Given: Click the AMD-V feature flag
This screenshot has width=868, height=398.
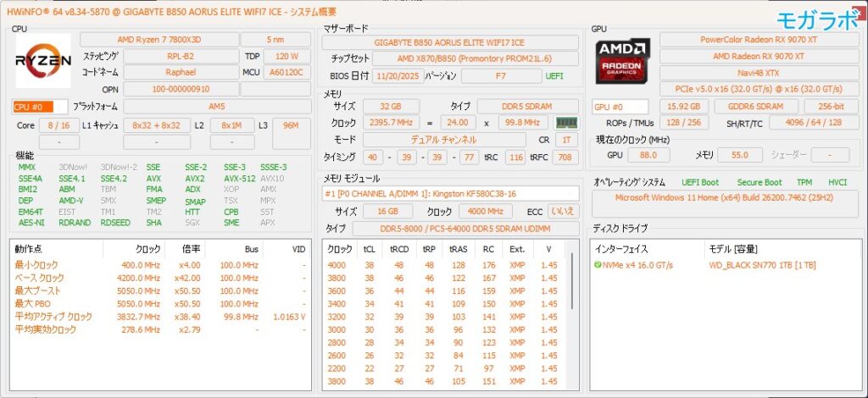Looking at the screenshot, I should (x=71, y=201).
